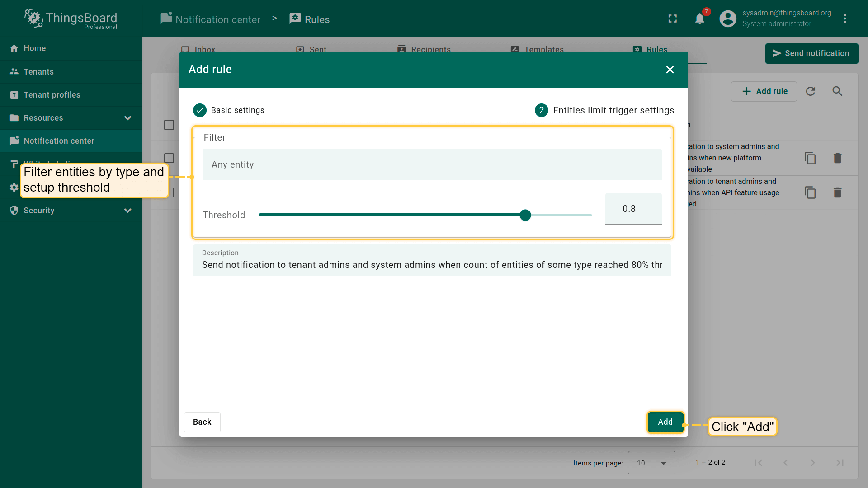868x488 pixels.
Task: Delete the second rule with trash icon
Action: point(837,193)
